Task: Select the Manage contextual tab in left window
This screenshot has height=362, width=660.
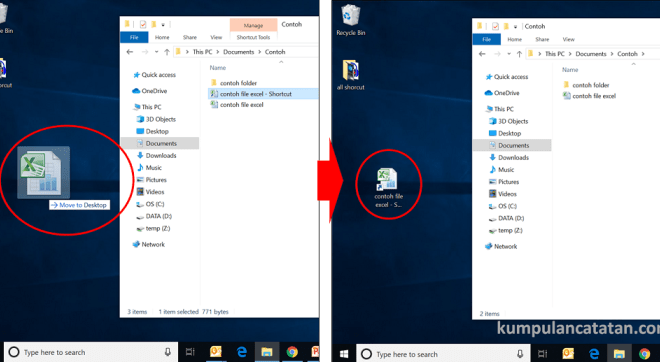Action: 253,25
